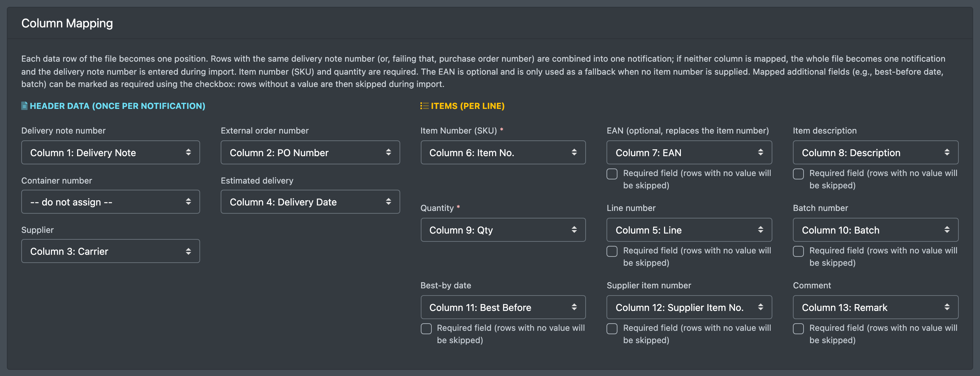Open the Supplier item number dropdown
Screen dimensions: 980x376
pos(689,307)
